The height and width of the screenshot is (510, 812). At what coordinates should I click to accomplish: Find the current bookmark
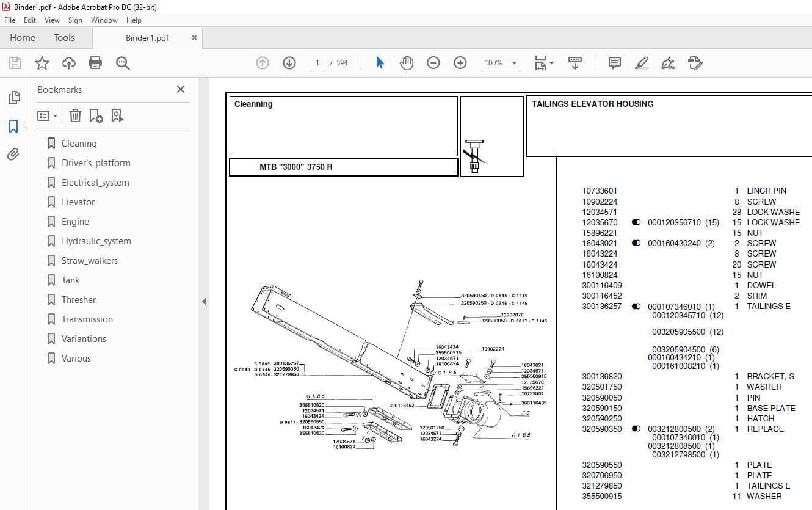118,115
